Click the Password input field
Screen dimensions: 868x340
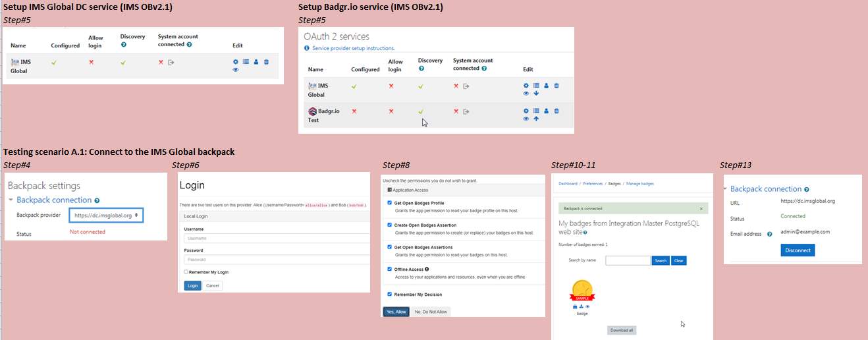point(277,260)
